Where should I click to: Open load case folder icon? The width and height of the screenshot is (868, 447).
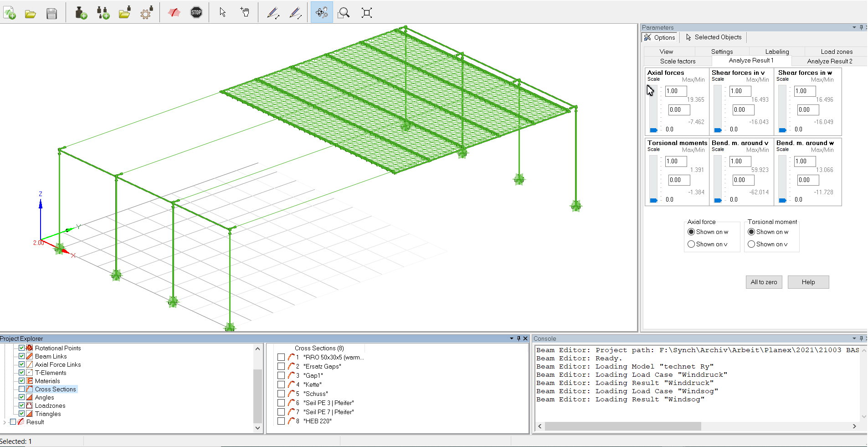pyautogui.click(x=124, y=13)
